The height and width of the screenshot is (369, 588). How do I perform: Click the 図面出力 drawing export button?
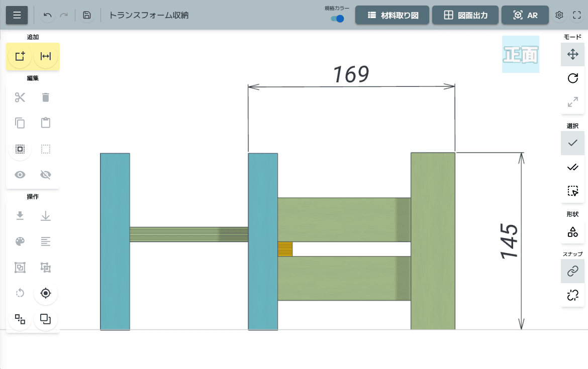click(465, 15)
